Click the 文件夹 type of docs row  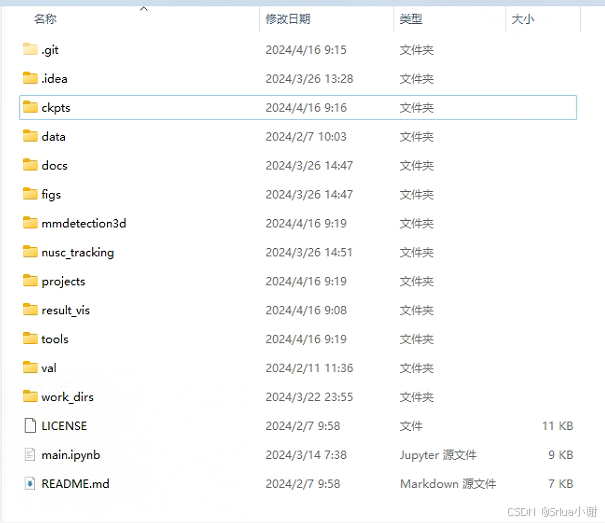pos(417,166)
